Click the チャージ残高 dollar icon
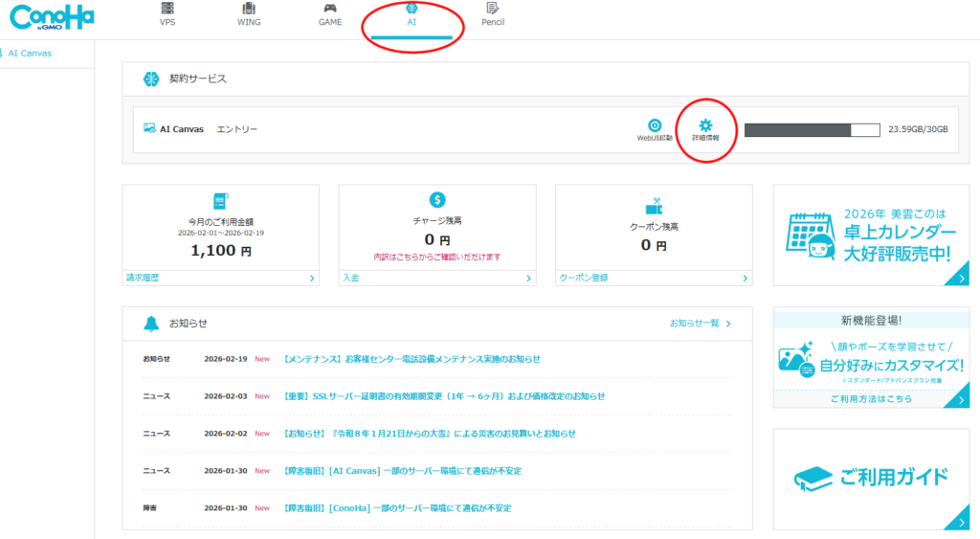 pos(437,199)
